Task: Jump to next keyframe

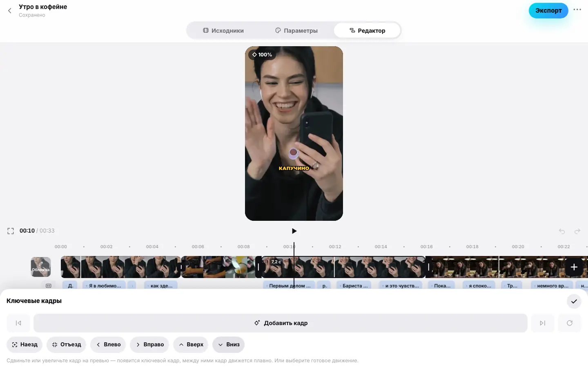Action: tap(543, 323)
